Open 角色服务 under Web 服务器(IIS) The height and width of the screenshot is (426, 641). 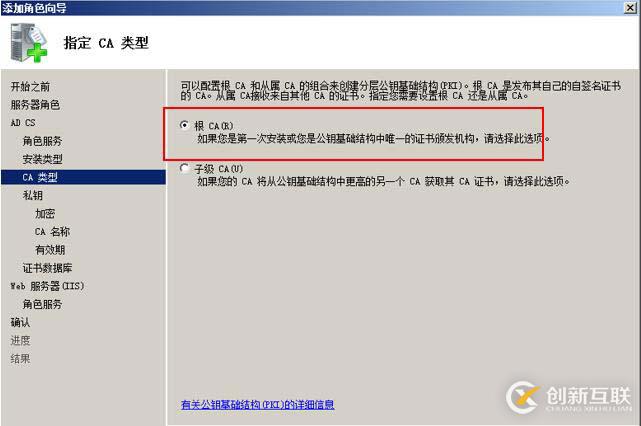(42, 304)
